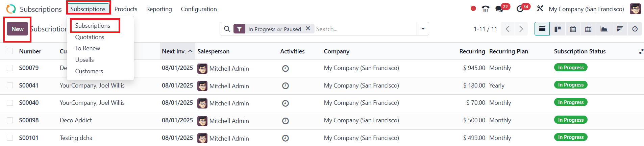Open My Company (San Francisco) switcher
Screen dimensions: 644x146
586,9
